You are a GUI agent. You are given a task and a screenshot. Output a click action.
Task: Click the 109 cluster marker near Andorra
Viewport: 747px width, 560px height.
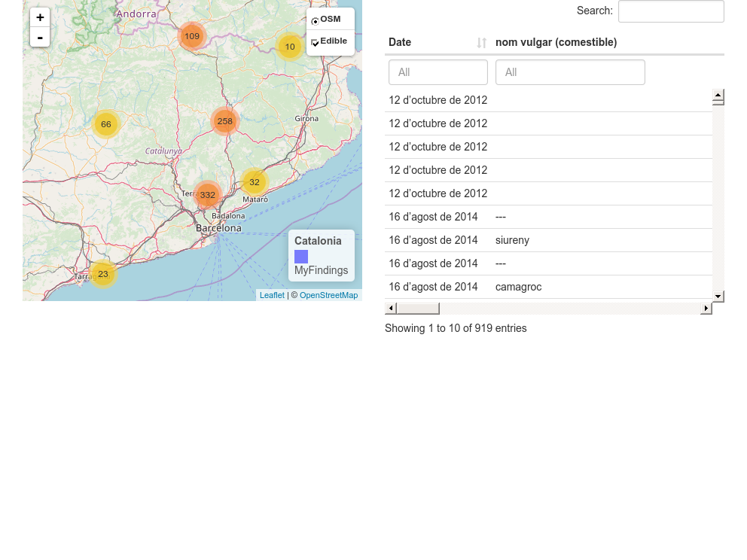(x=192, y=36)
